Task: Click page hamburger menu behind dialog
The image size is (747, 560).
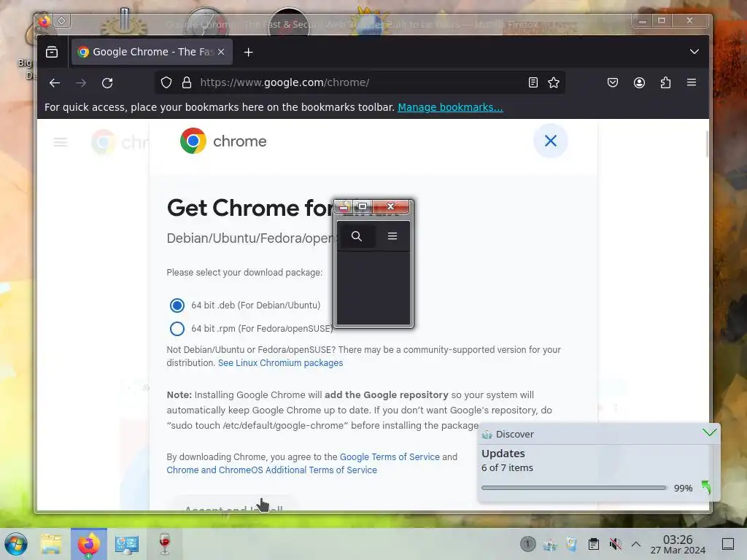Action: tap(61, 142)
